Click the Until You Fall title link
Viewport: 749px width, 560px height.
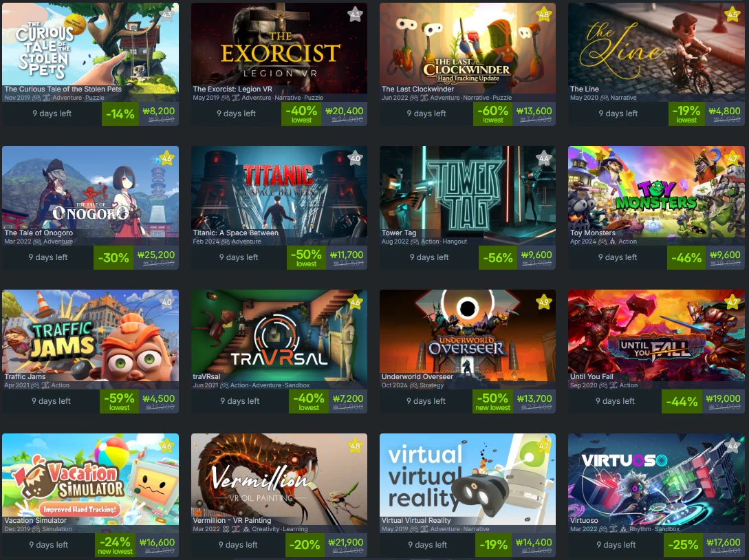click(591, 376)
